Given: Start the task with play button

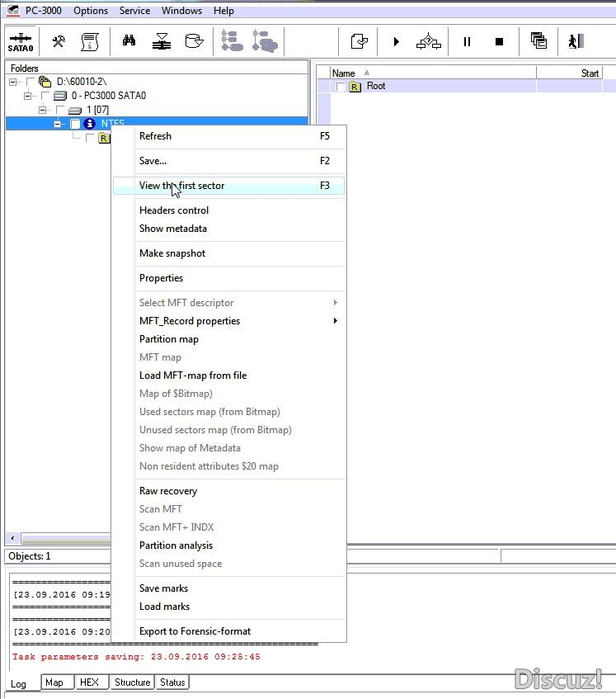Looking at the screenshot, I should pyautogui.click(x=396, y=41).
